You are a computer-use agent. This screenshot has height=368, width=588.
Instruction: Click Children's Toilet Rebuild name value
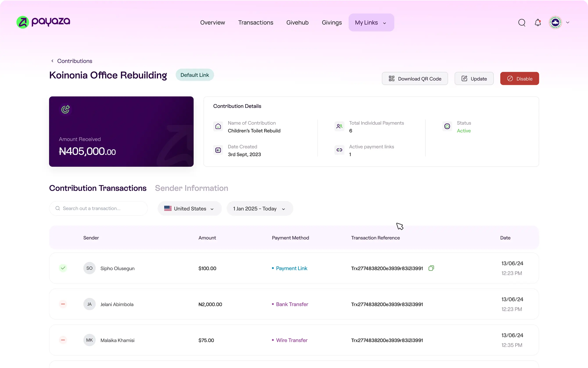click(254, 131)
